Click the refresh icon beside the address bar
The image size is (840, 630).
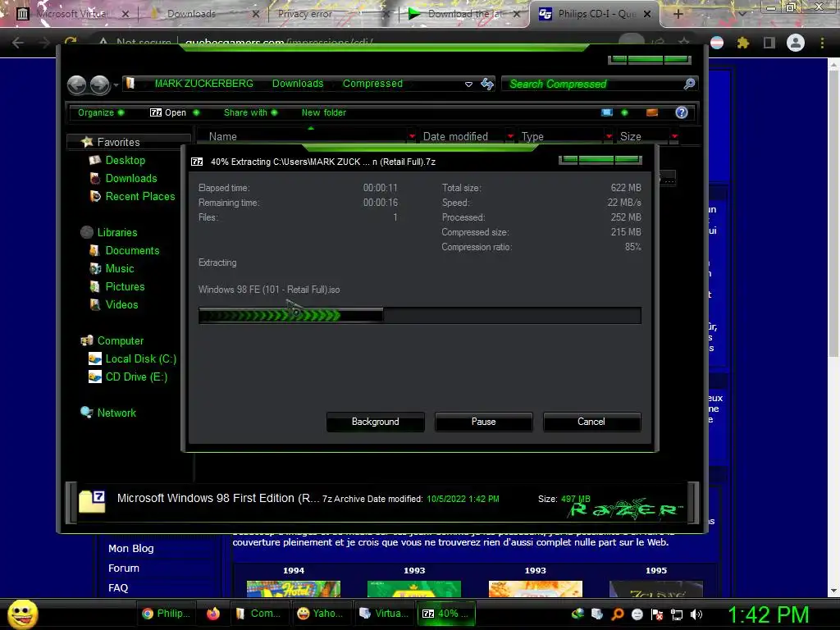[487, 84]
